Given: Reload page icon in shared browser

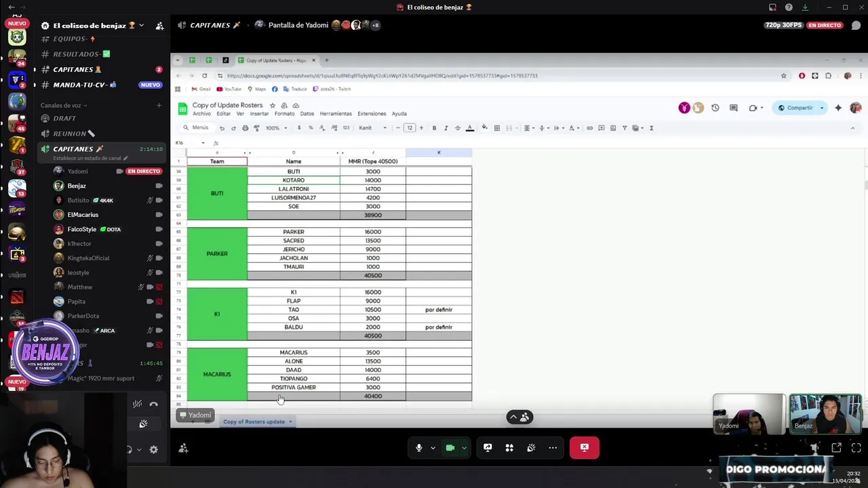Looking at the screenshot, I should click(x=204, y=76).
